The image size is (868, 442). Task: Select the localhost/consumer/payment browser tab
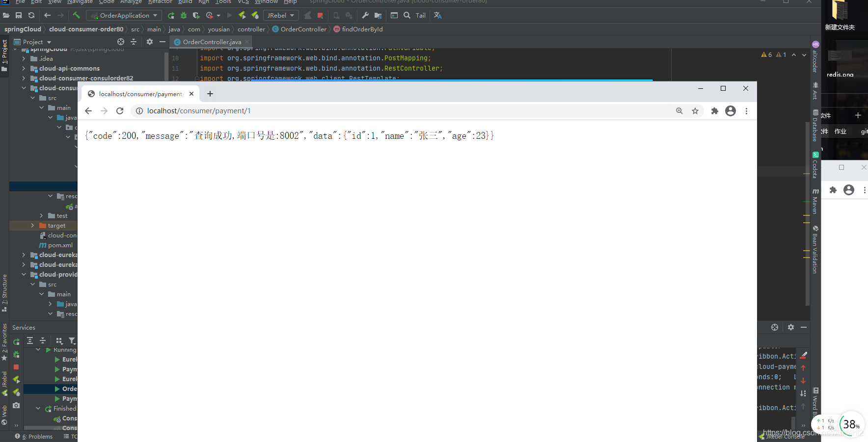pyautogui.click(x=141, y=94)
